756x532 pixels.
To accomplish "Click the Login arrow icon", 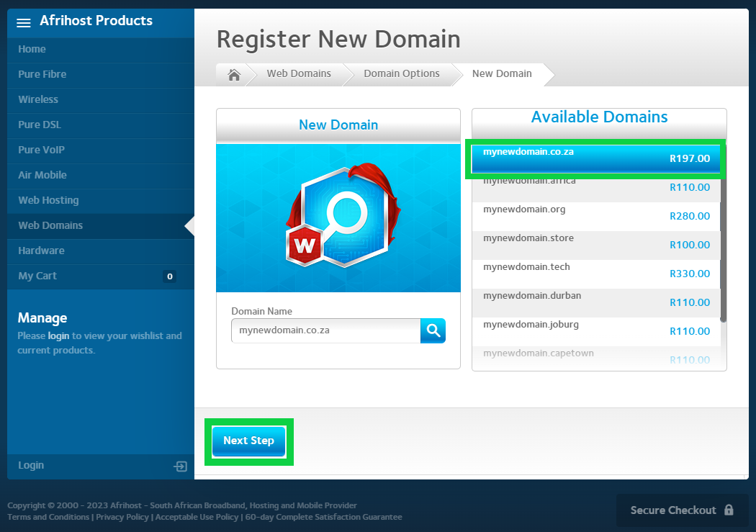I will coord(180,466).
